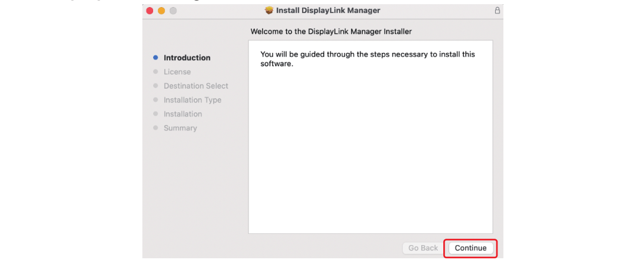
Task: Click the gray bullet beside Destination Select
Action: (155, 86)
